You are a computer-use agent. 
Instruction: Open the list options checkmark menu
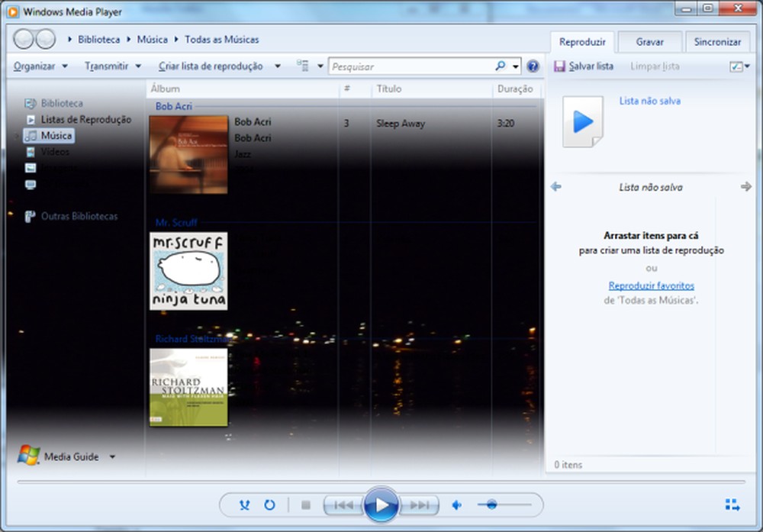tap(739, 66)
